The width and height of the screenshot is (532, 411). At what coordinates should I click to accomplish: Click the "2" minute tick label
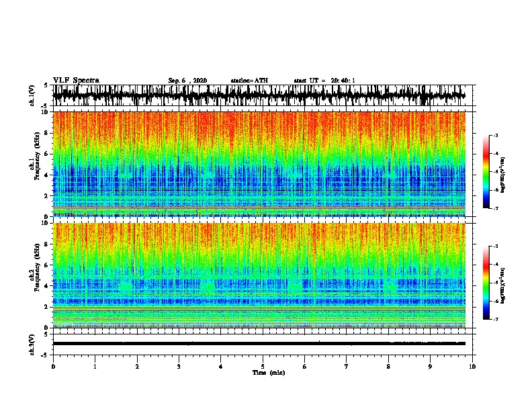[137, 367]
